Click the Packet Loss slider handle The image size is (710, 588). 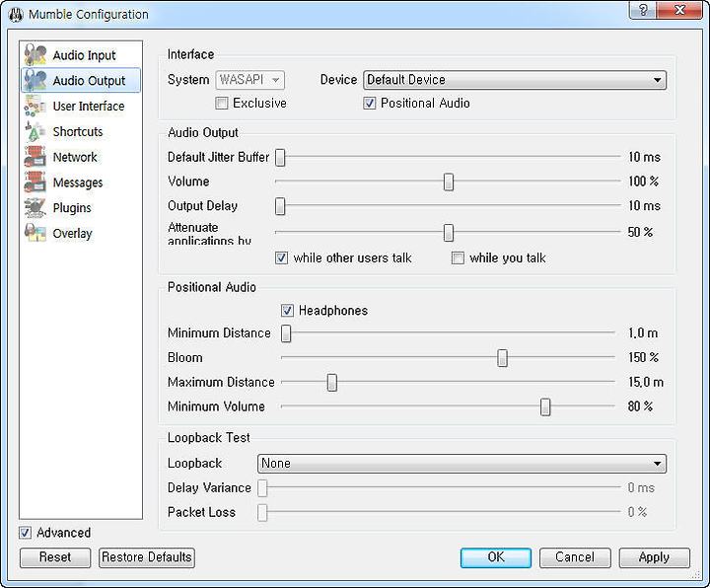point(262,513)
